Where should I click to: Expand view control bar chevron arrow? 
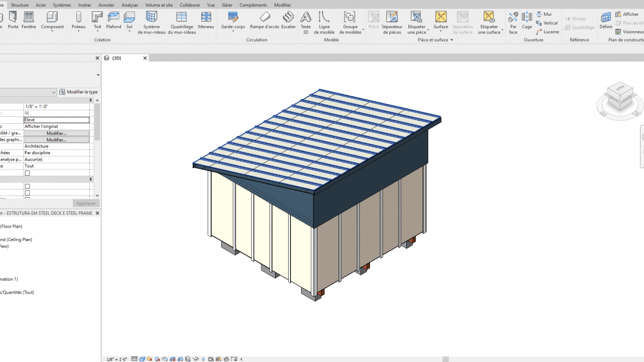[x=242, y=359]
